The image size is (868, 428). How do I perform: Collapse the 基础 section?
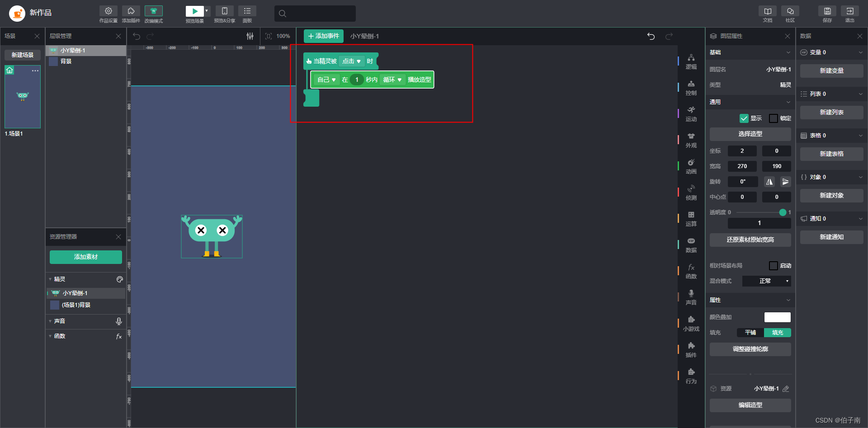pos(788,52)
